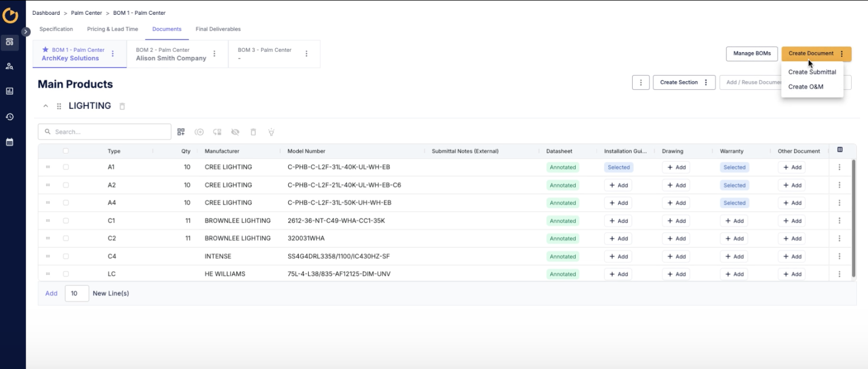Tick the checkbox for C4 row
Viewport: 868px width, 369px height.
66,256
